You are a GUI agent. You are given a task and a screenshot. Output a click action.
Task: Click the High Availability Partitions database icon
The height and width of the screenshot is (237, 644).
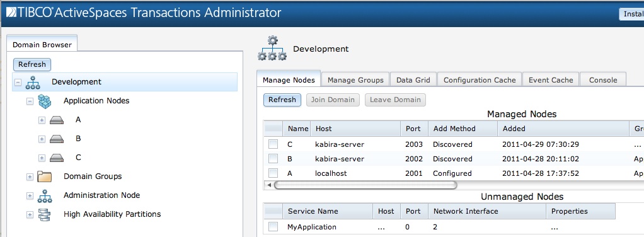[44, 214]
